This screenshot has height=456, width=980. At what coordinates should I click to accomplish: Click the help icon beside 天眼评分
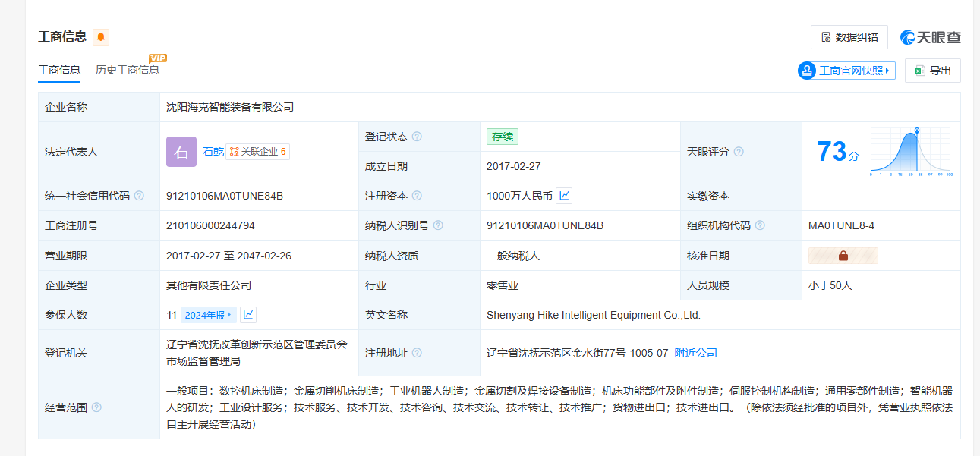point(739,152)
